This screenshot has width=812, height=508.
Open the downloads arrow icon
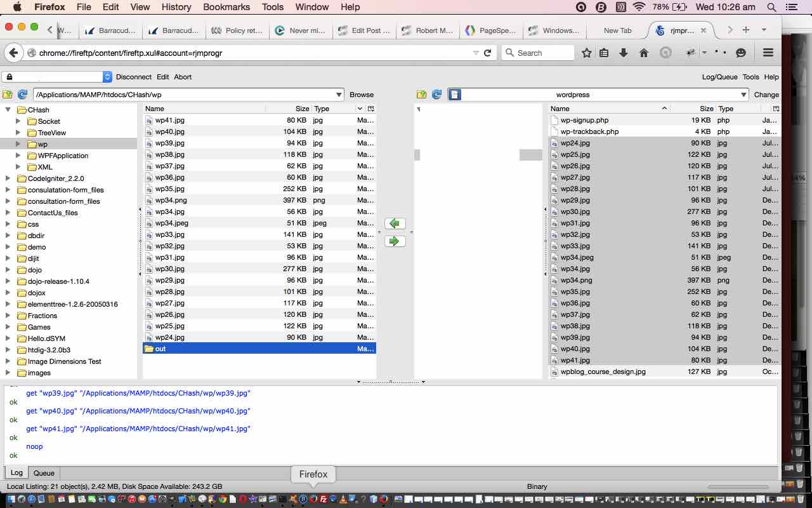pos(624,53)
